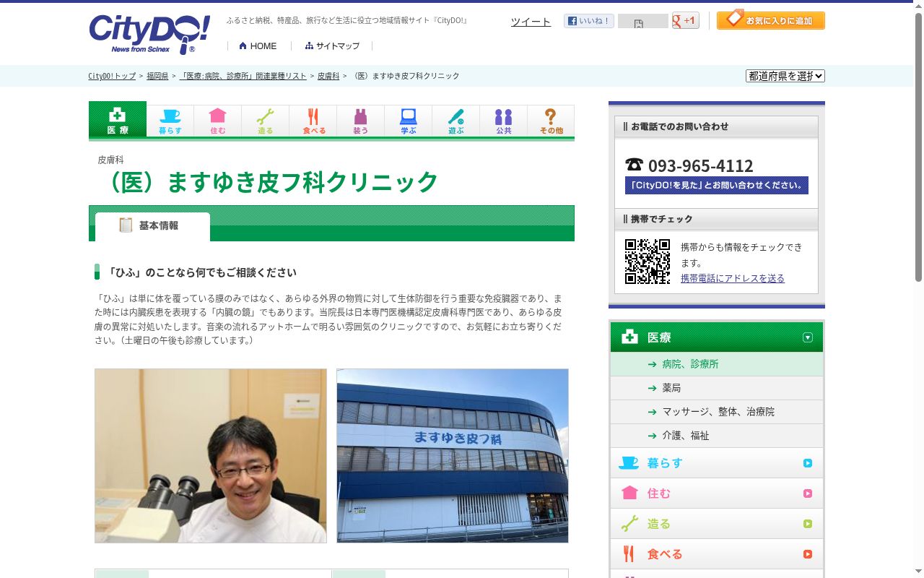Open the 暮らす coffee cup category
924x578 pixels.
pos(170,121)
